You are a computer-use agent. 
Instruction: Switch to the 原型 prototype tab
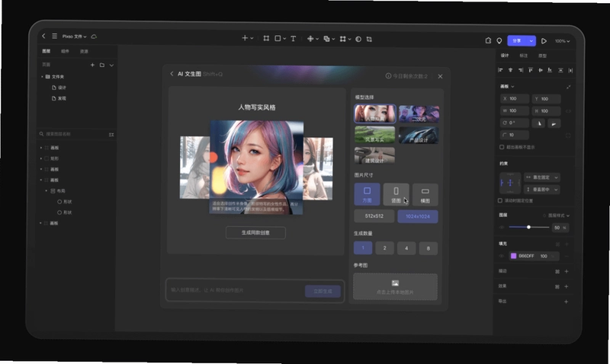click(542, 56)
